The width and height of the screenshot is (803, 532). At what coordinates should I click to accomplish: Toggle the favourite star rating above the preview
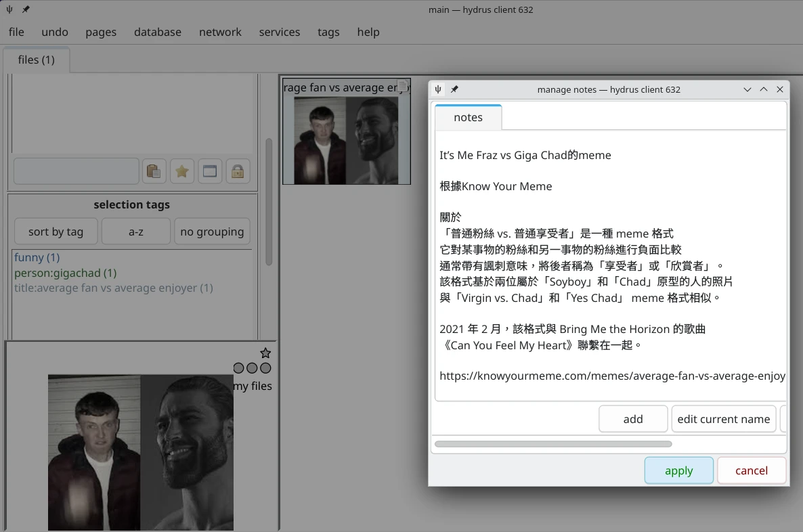pos(265,353)
